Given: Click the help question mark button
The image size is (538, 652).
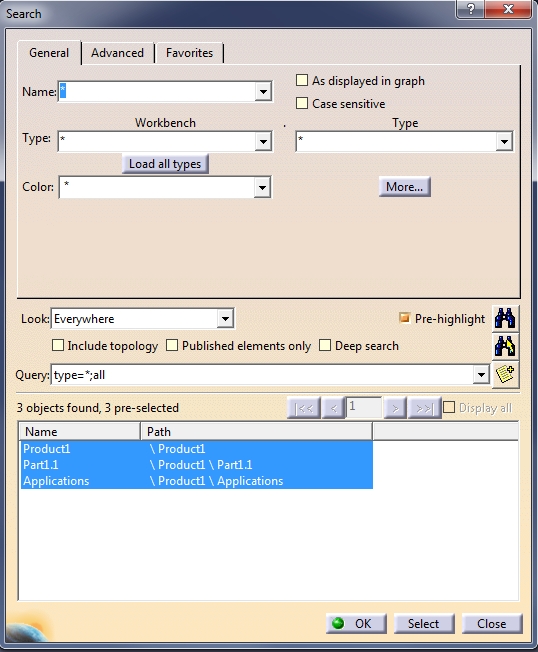Looking at the screenshot, I should 470,9.
